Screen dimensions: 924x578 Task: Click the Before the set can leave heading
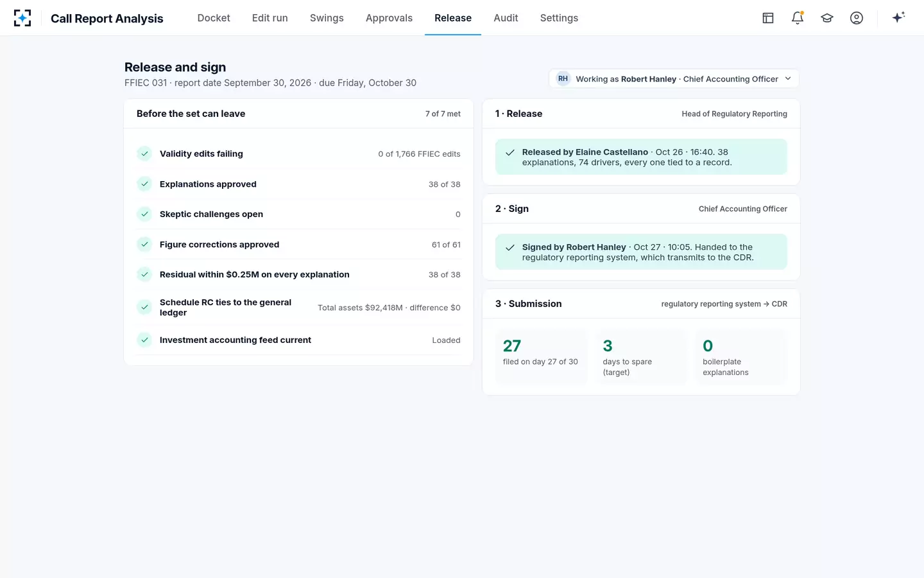click(x=191, y=114)
